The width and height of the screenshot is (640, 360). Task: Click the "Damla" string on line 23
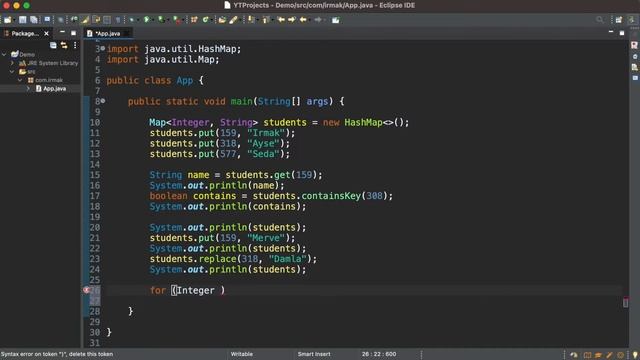pyautogui.click(x=287, y=259)
